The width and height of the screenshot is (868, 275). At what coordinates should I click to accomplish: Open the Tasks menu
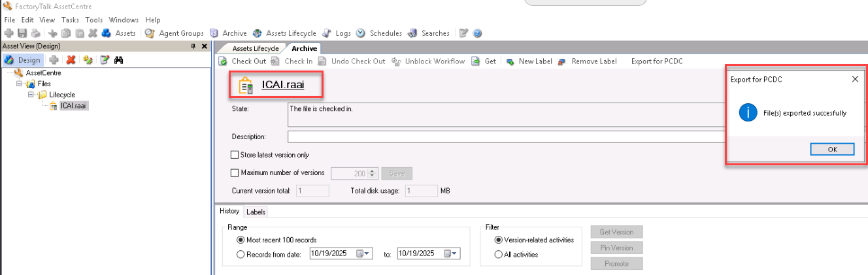(x=70, y=20)
